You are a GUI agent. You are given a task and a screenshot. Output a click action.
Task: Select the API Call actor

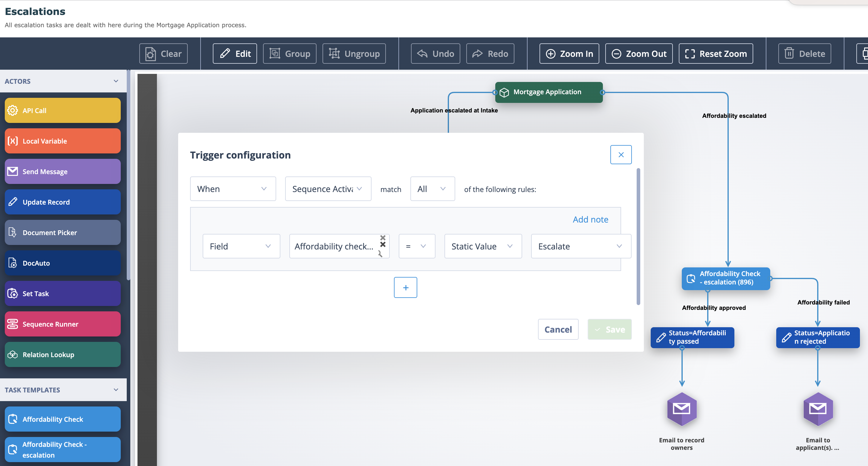pos(63,111)
